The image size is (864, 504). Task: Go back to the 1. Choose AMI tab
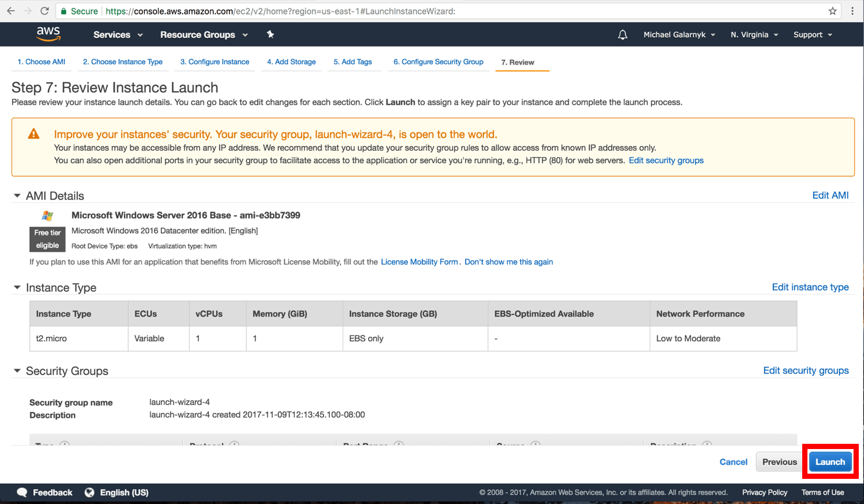pyautogui.click(x=41, y=62)
